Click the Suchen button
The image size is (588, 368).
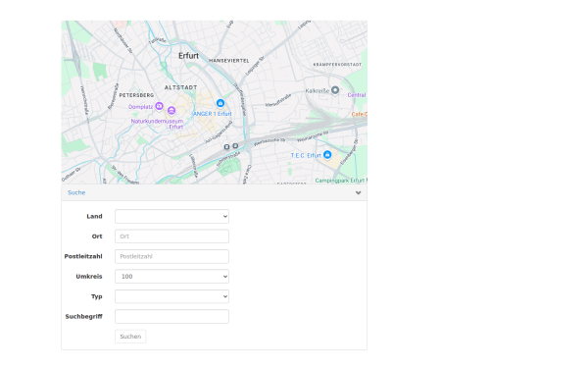click(x=130, y=337)
